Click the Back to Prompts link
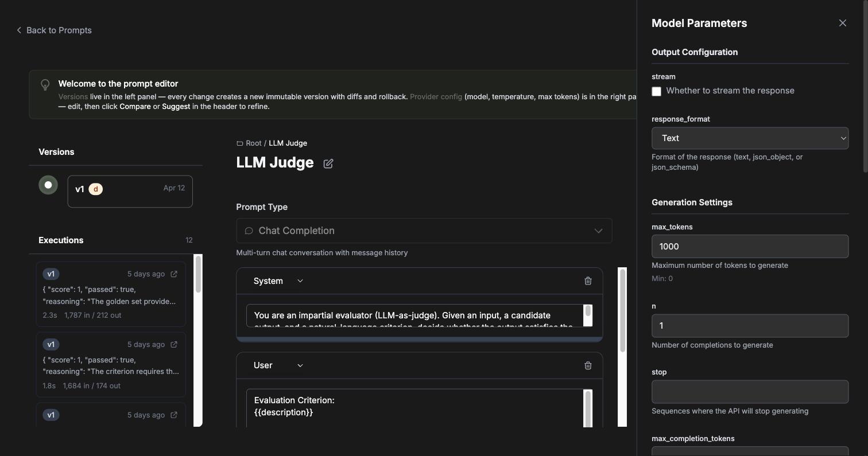Image resolution: width=868 pixels, height=456 pixels. [54, 30]
